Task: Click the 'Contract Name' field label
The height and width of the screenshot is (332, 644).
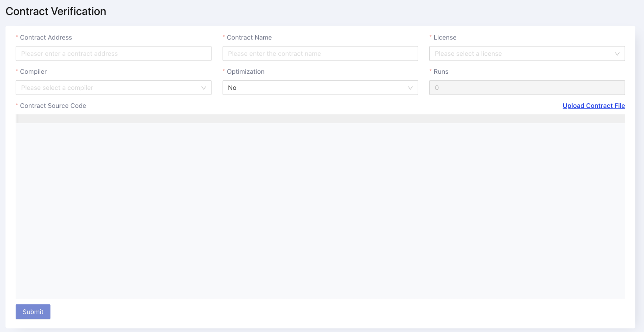Action: click(x=249, y=38)
